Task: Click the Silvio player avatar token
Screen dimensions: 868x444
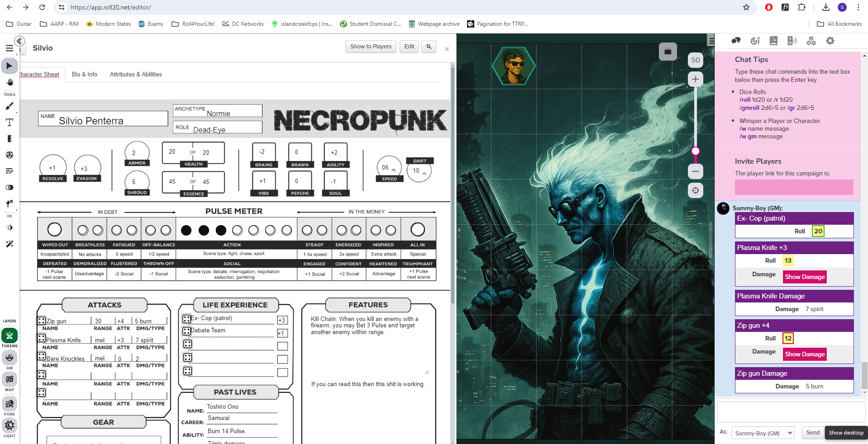Action: [514, 66]
